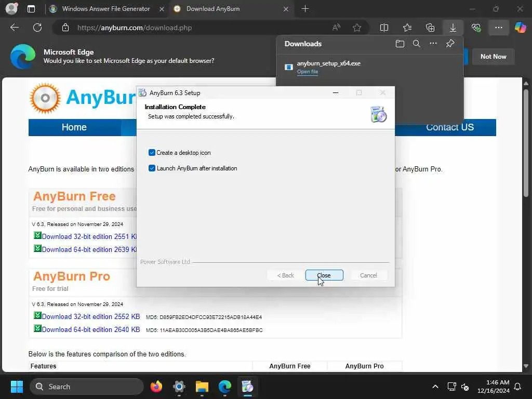532x399 pixels.
Task: Switch to Windows Answer File Generator tab
Action: pos(105,9)
